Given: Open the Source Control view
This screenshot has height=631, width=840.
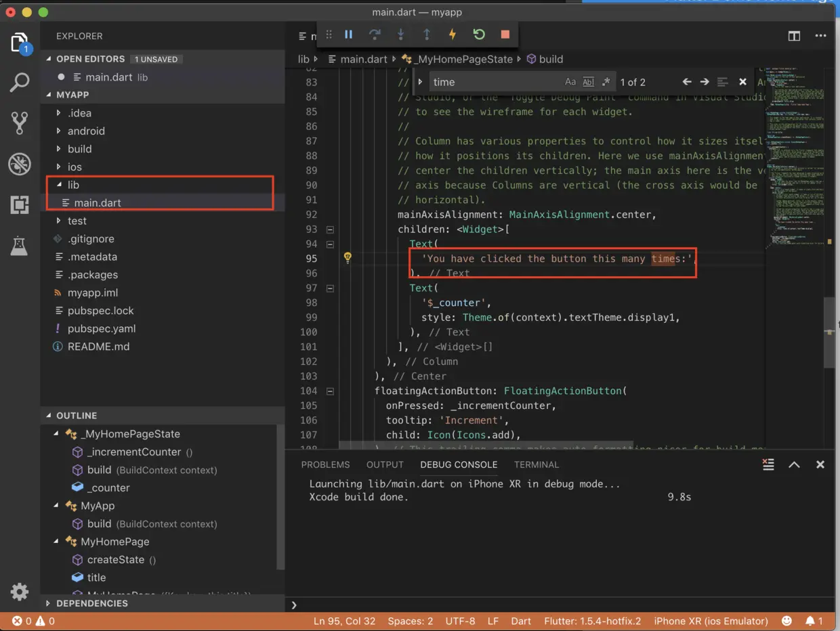Looking at the screenshot, I should point(20,123).
